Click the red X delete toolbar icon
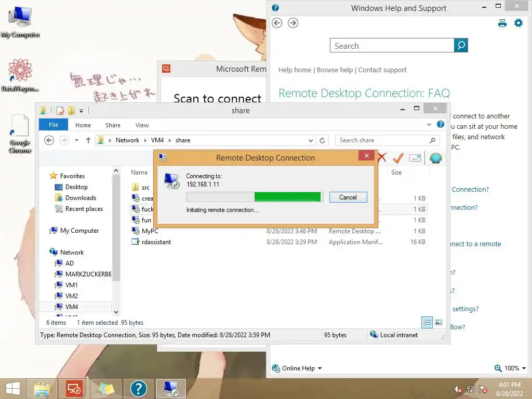Image resolution: width=532 pixels, height=399 pixels. (382, 157)
